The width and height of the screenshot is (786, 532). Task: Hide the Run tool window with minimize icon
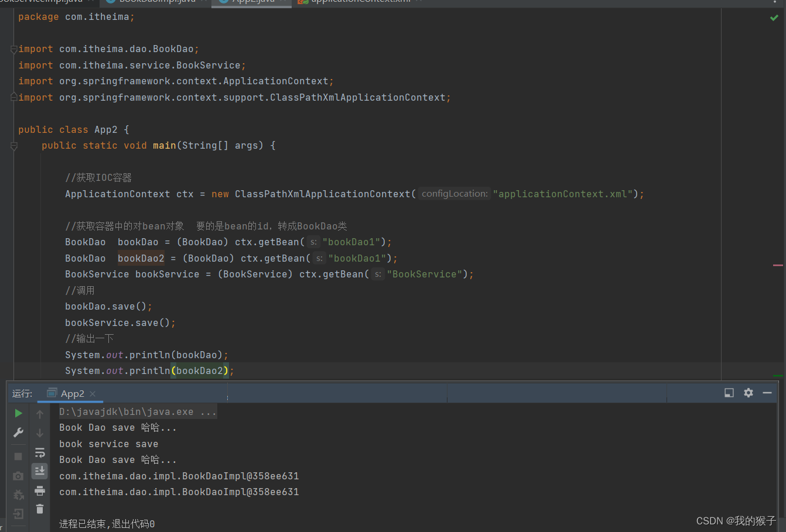(767, 393)
